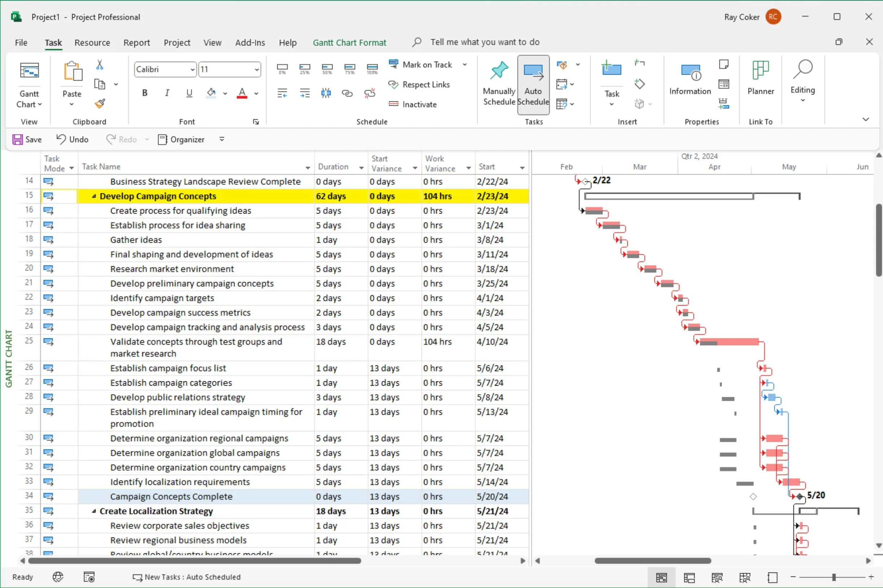
Task: Click the Undo button
Action: tap(73, 140)
